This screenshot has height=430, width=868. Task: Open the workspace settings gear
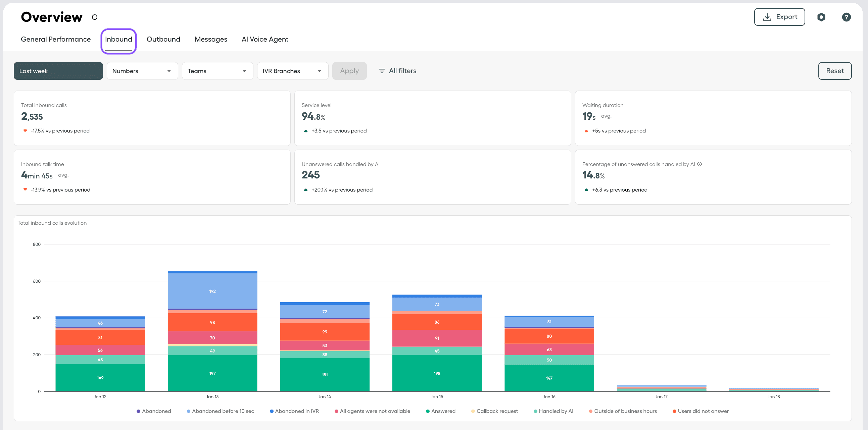tap(821, 17)
